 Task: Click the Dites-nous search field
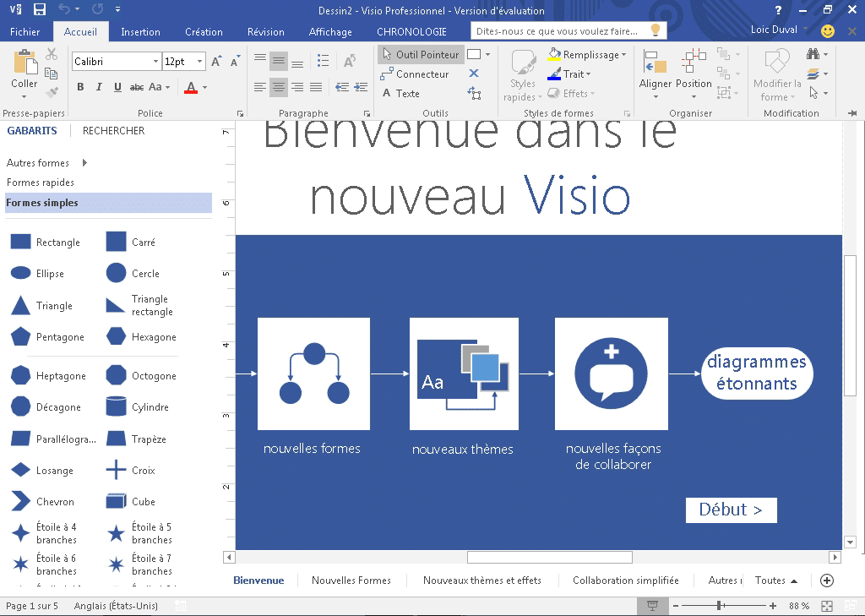click(569, 31)
